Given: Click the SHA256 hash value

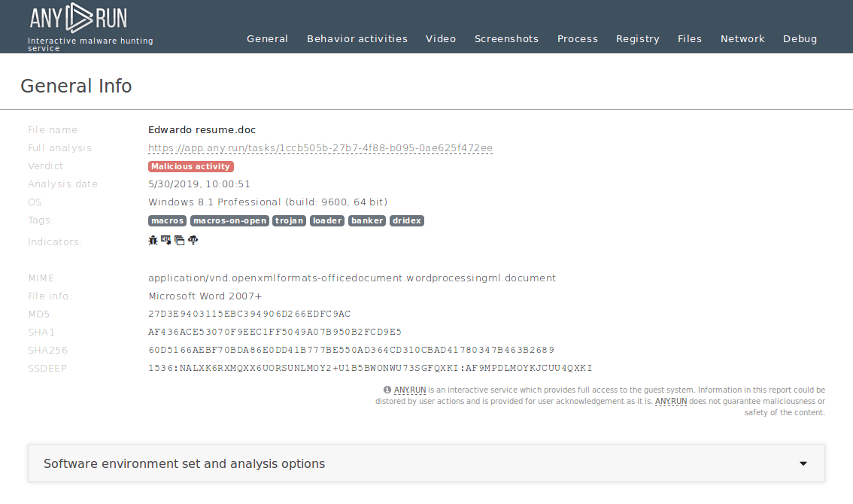Looking at the screenshot, I should [351, 350].
